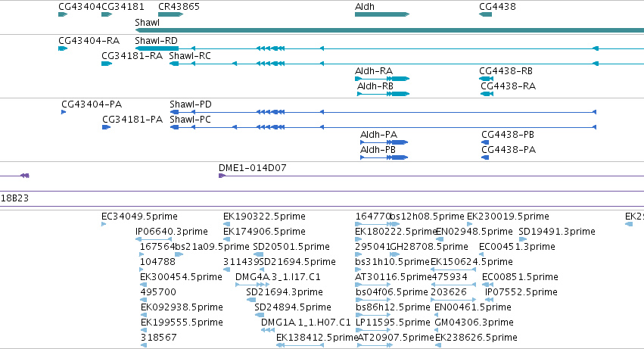Click the CG34181-PA protein label

click(x=132, y=120)
